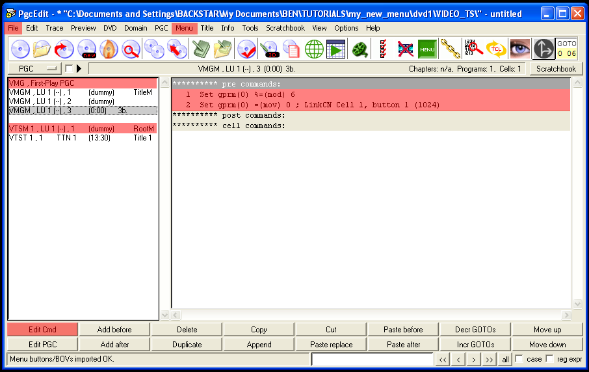Click the disc with red checkmark icon
The height and width of the screenshot is (372, 589).
tap(247, 49)
